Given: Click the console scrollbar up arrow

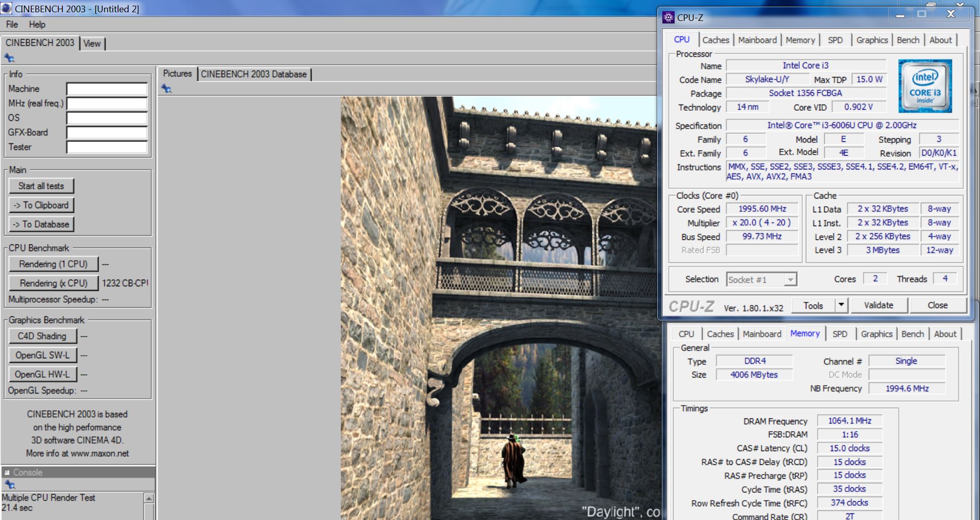Looking at the screenshot, I should (149, 498).
